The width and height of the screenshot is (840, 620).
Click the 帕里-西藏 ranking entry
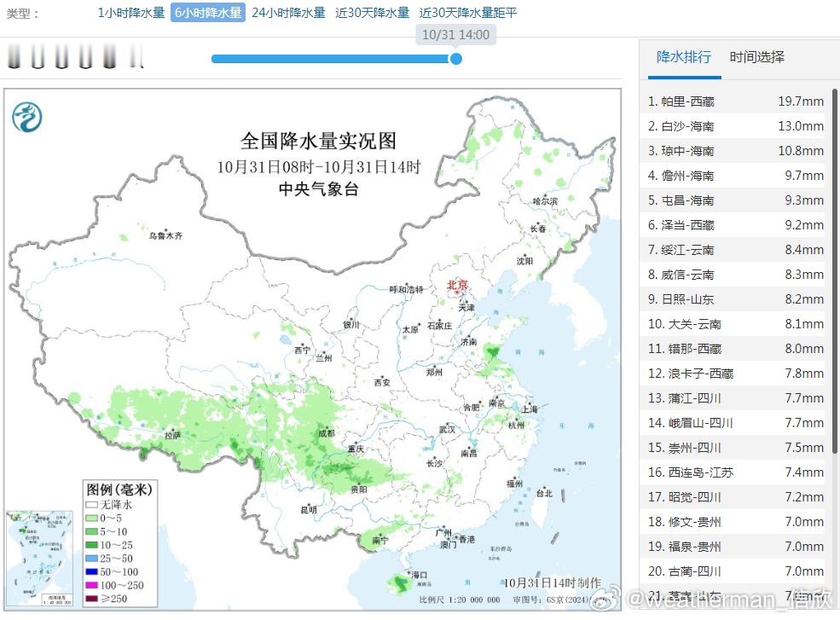point(732,101)
